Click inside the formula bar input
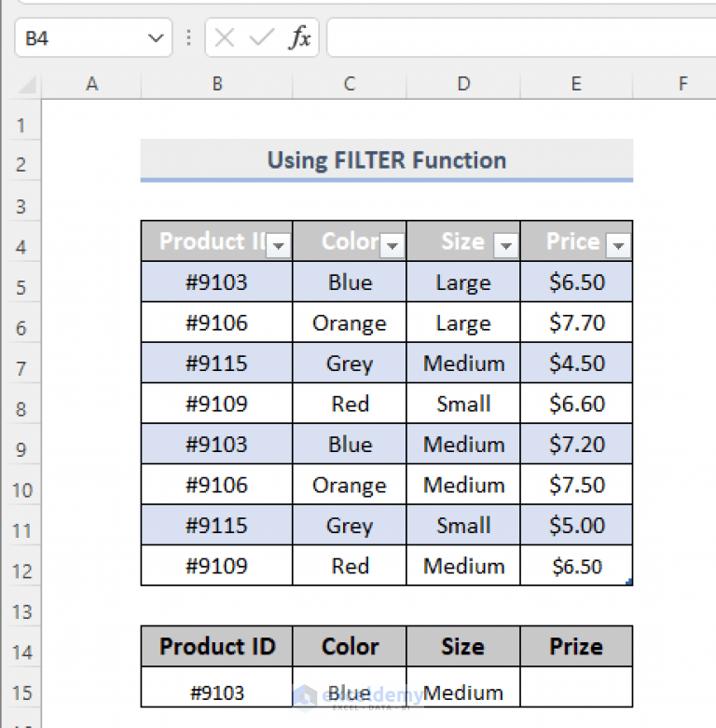Viewport: 716px width, 728px height. [x=521, y=37]
